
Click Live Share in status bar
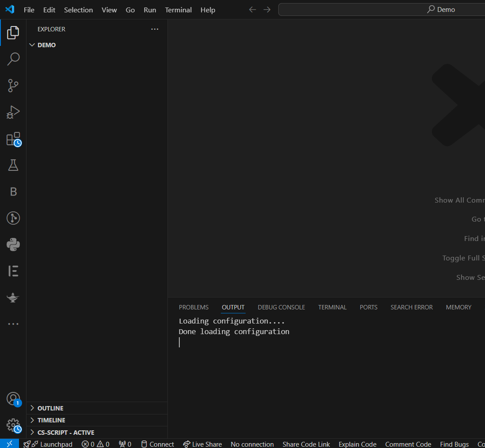point(202,444)
